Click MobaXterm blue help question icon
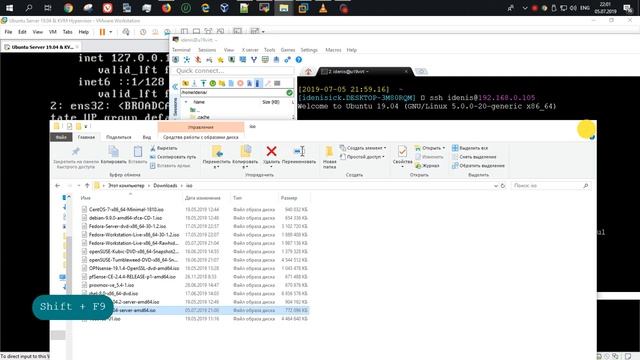 299,60
